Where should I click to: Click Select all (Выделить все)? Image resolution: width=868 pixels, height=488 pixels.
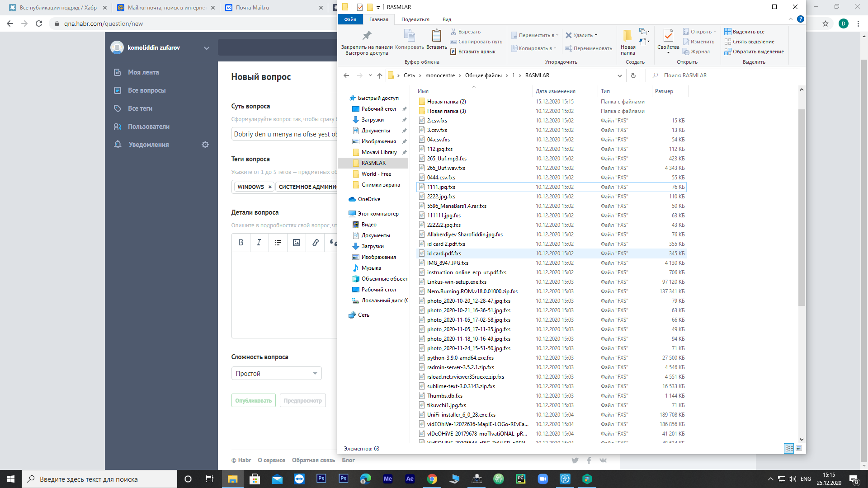pos(745,32)
